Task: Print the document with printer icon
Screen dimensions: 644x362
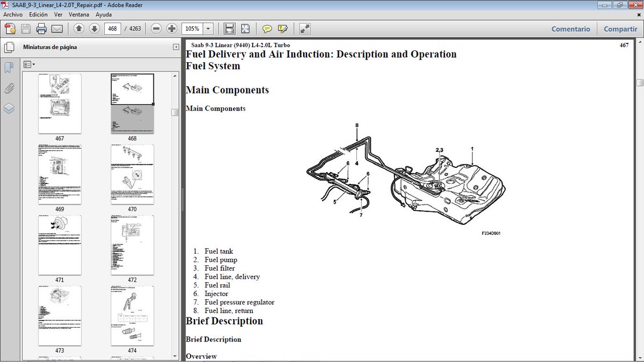Action: click(x=41, y=28)
